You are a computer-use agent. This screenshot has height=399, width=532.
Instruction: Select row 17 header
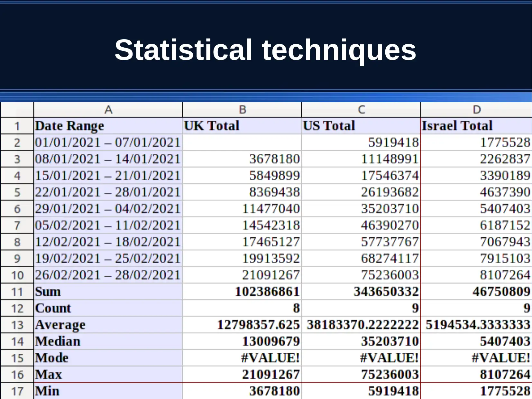tap(17, 391)
